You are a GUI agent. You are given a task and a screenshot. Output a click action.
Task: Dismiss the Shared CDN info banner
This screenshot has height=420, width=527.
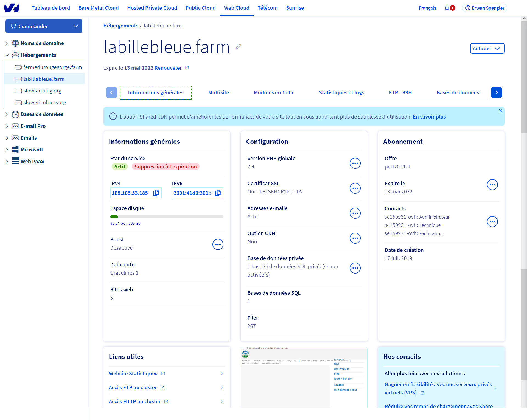click(x=501, y=111)
